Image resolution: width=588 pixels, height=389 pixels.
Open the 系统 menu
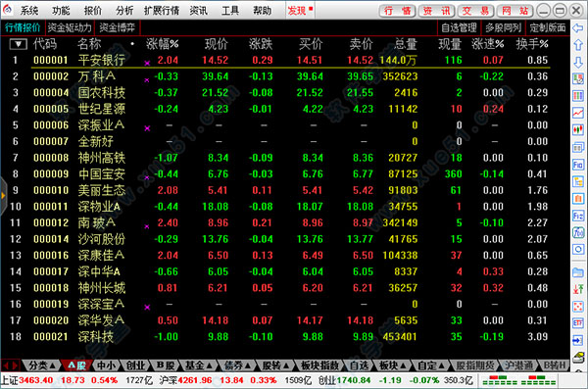click(29, 11)
